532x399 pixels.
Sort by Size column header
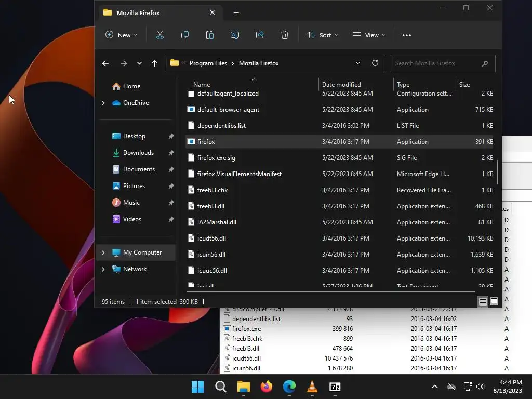tap(464, 85)
